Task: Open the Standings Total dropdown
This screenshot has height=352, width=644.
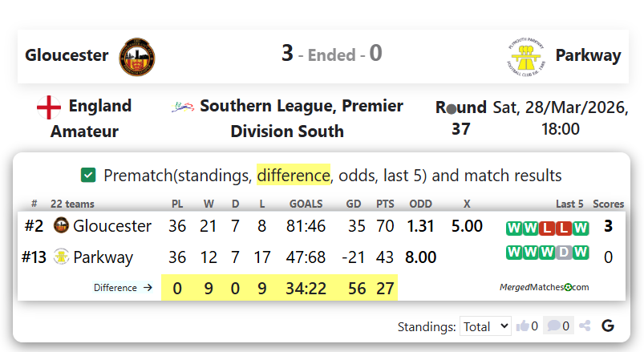Action: (x=486, y=326)
